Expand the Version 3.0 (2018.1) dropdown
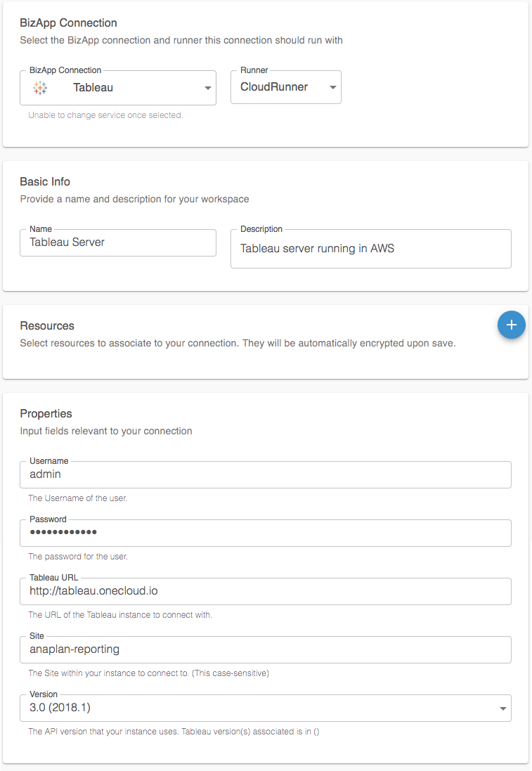This screenshot has height=771, width=532. (266, 708)
